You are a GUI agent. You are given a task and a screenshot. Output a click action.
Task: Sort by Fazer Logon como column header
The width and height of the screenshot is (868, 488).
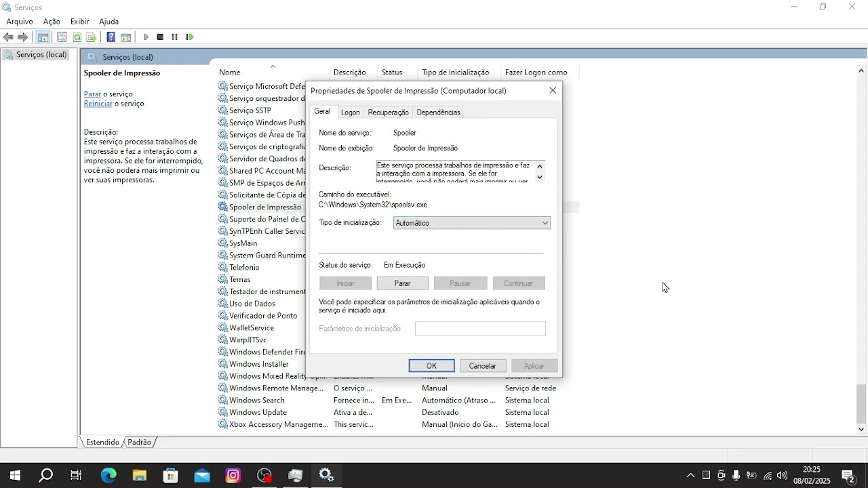[x=540, y=72]
